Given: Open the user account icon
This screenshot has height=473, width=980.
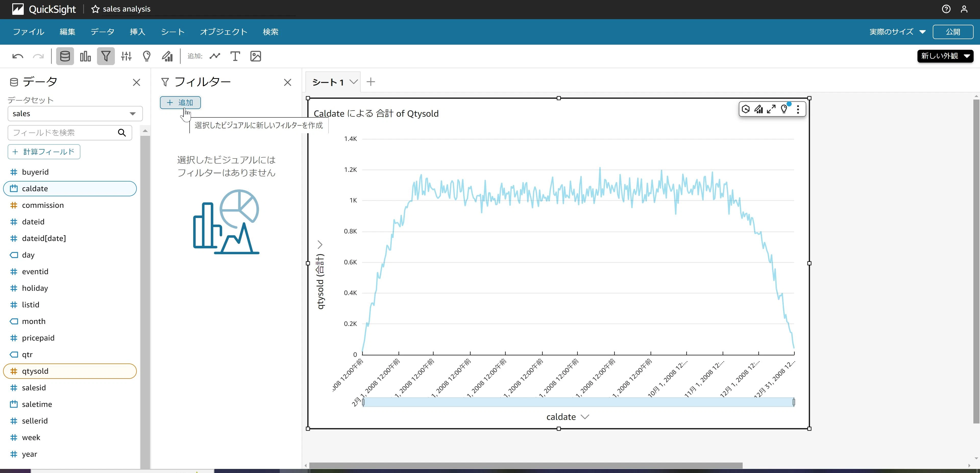Looking at the screenshot, I should click(964, 9).
